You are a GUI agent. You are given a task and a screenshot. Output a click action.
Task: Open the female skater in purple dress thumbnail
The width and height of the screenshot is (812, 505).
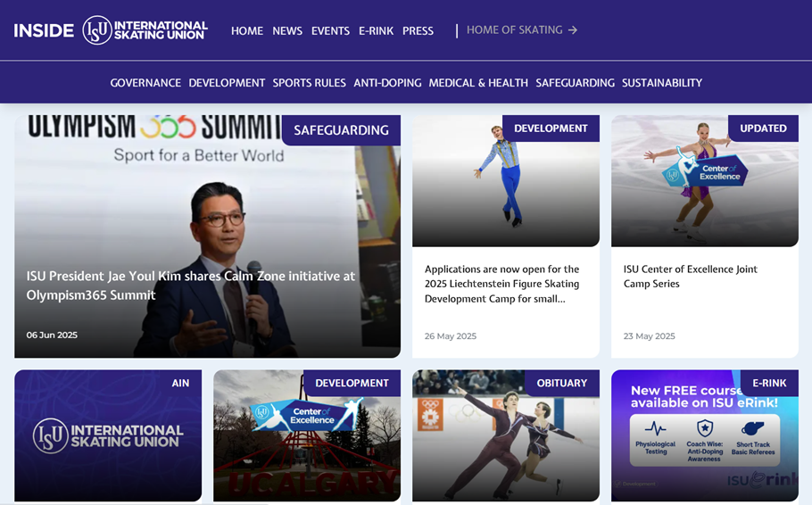tap(705, 181)
